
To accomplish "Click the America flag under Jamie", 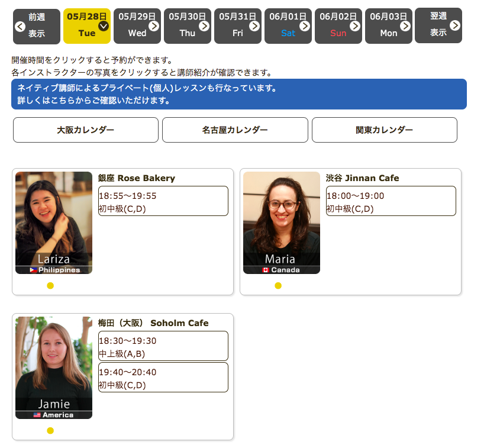I will tap(37, 415).
